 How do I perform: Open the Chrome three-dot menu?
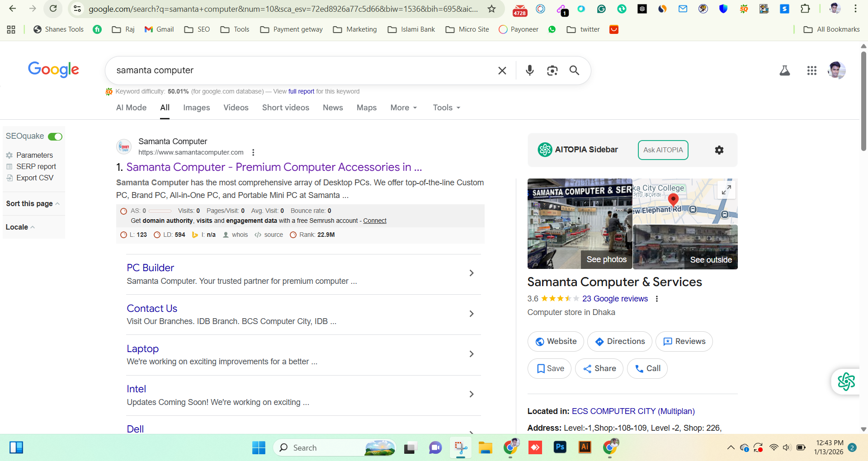(855, 9)
